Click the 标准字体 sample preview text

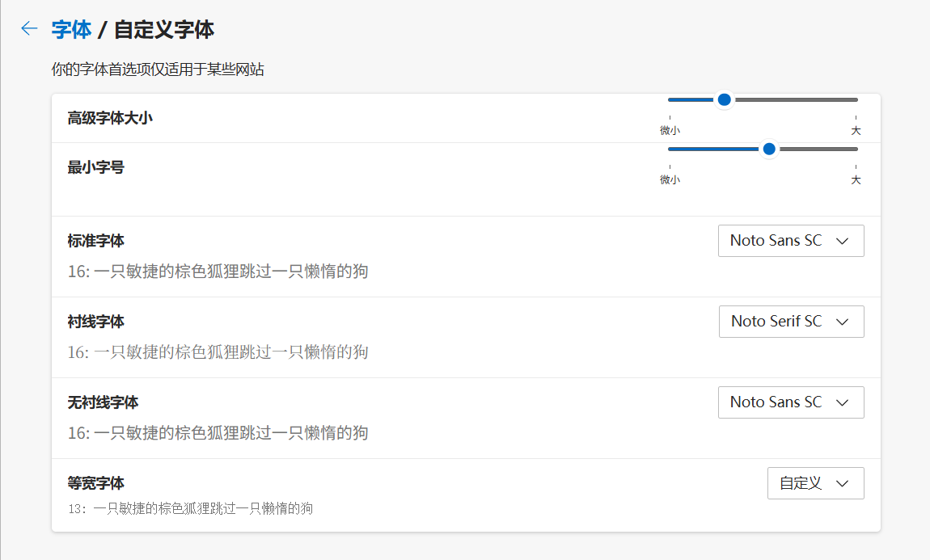[218, 272]
